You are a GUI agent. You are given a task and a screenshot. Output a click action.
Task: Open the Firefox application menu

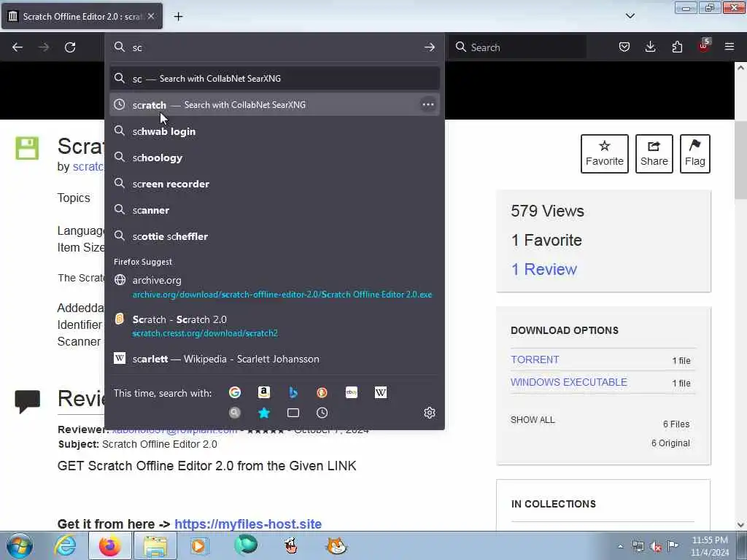pos(729,47)
